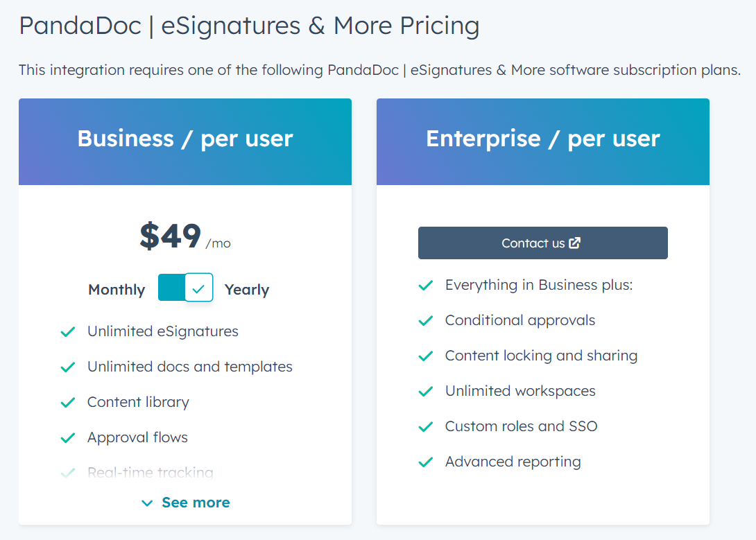Expand features with See more
Image resolution: width=756 pixels, height=540 pixels.
click(195, 503)
